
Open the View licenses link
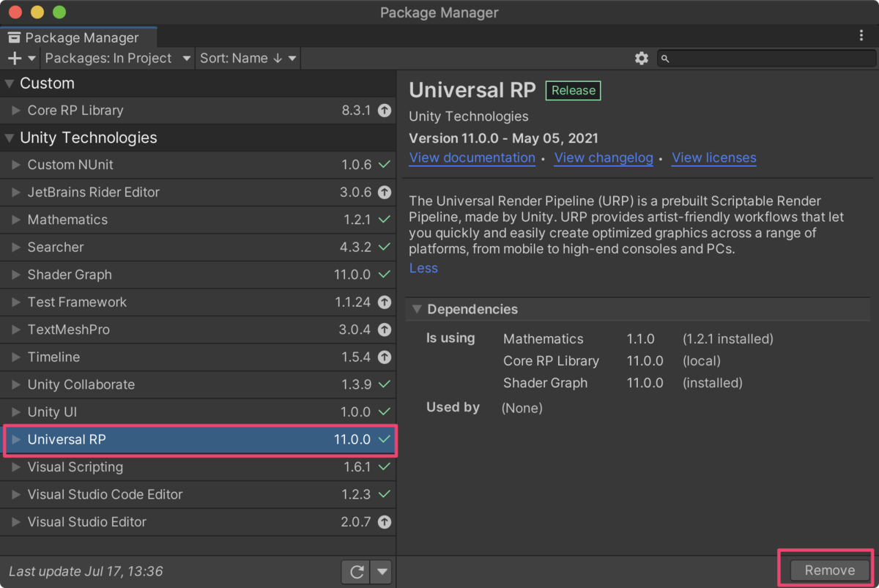click(x=714, y=158)
